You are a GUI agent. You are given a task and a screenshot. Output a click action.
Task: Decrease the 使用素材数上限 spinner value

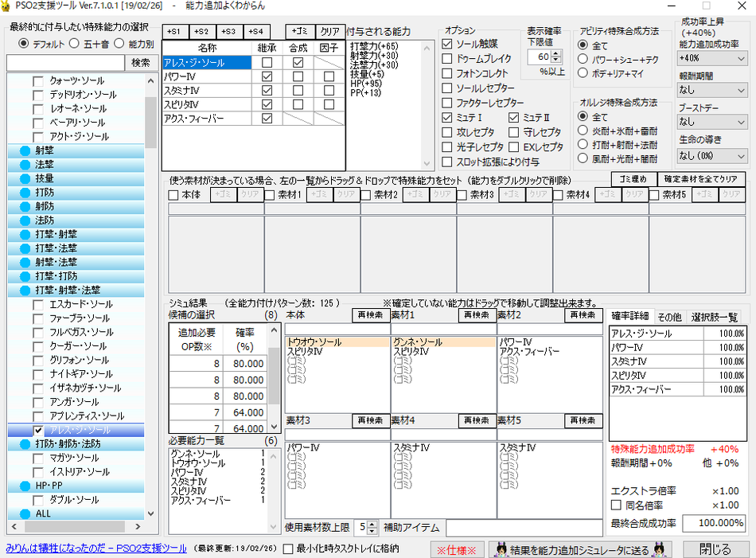pos(372,531)
